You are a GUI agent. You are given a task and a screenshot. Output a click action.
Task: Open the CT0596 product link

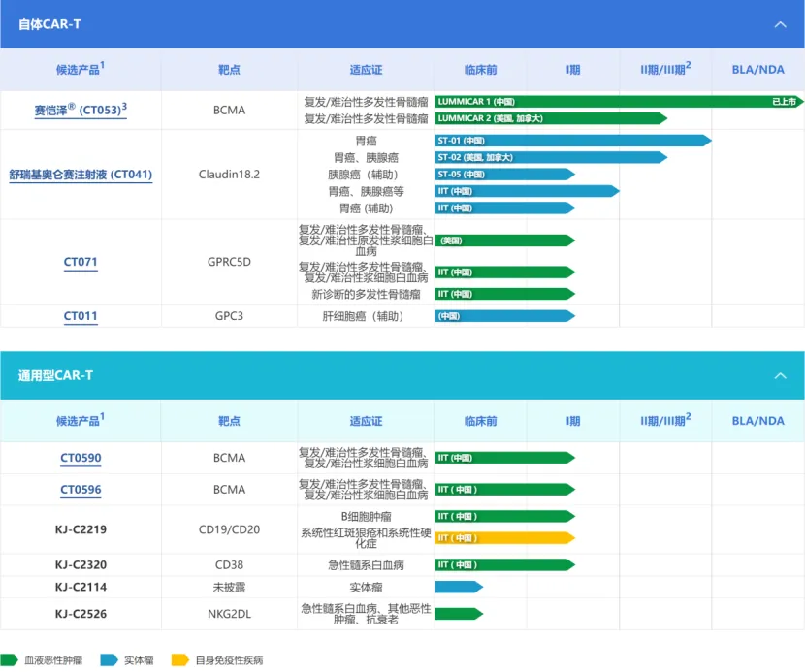80,490
